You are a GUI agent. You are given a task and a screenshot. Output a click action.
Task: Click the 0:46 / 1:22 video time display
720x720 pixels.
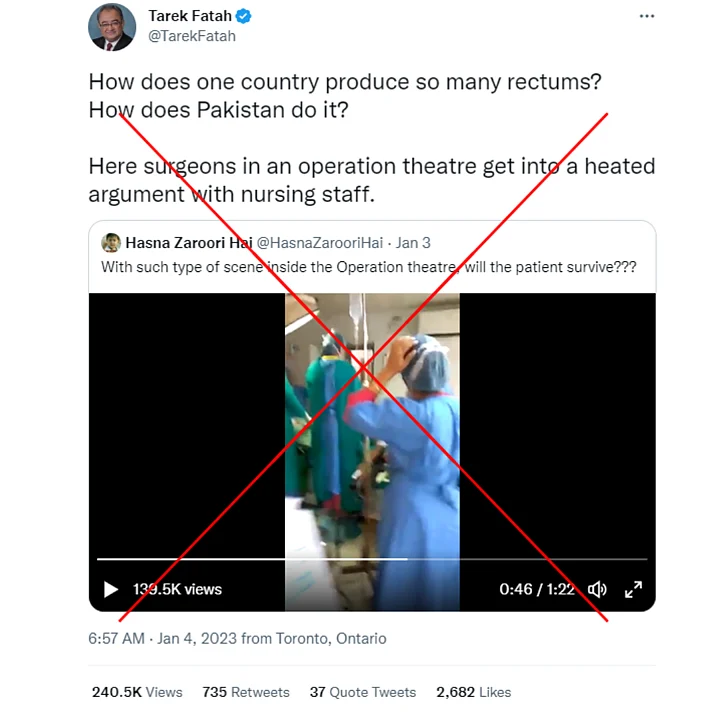[536, 589]
